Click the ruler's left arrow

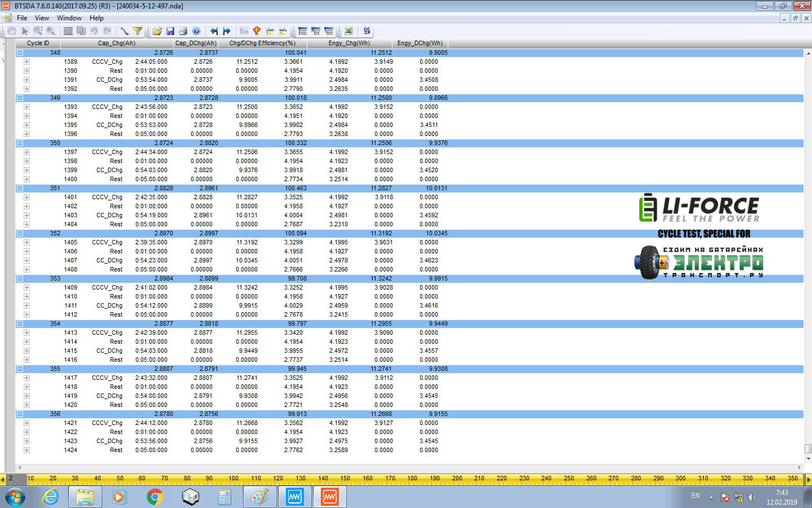tap(3, 480)
